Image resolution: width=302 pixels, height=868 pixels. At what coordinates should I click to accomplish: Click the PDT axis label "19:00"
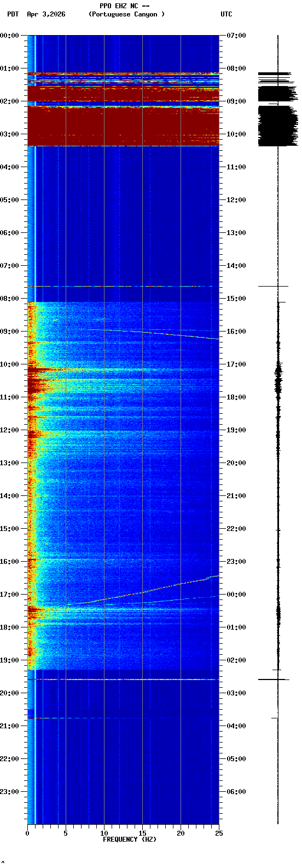pyautogui.click(x=10, y=660)
